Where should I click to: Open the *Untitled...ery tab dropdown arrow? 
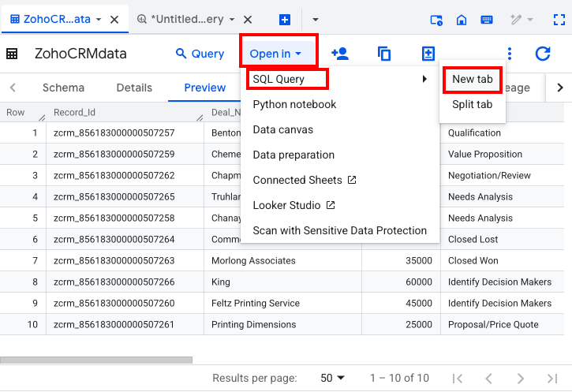[x=232, y=20]
